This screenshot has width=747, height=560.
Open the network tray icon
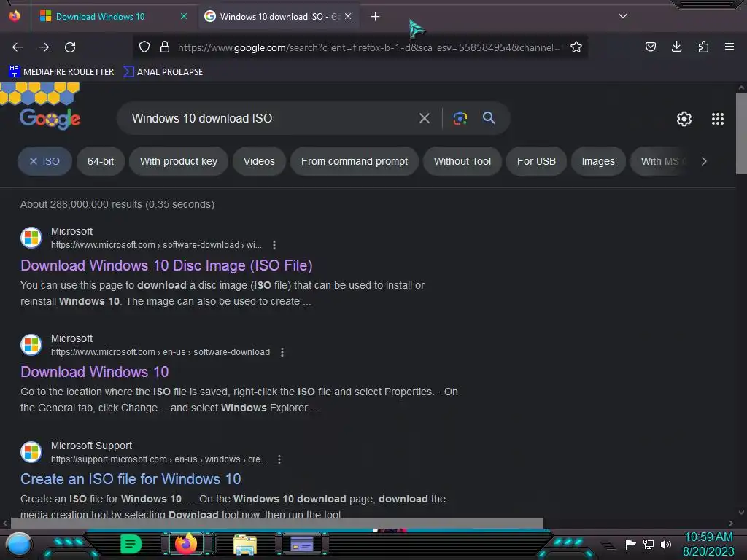click(x=649, y=544)
